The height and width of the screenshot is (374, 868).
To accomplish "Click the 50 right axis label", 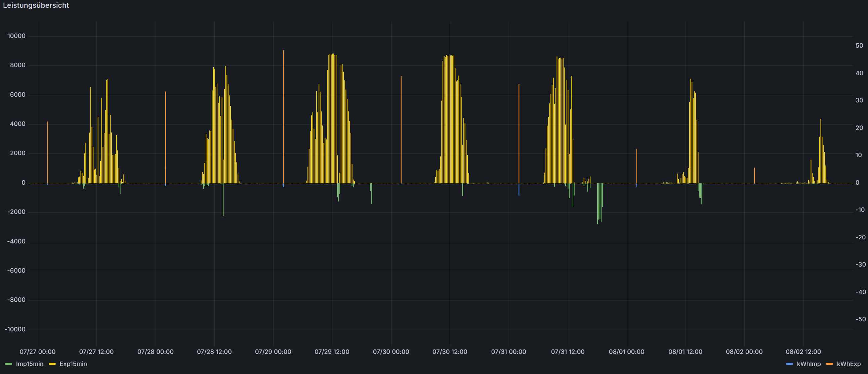I will click(859, 46).
